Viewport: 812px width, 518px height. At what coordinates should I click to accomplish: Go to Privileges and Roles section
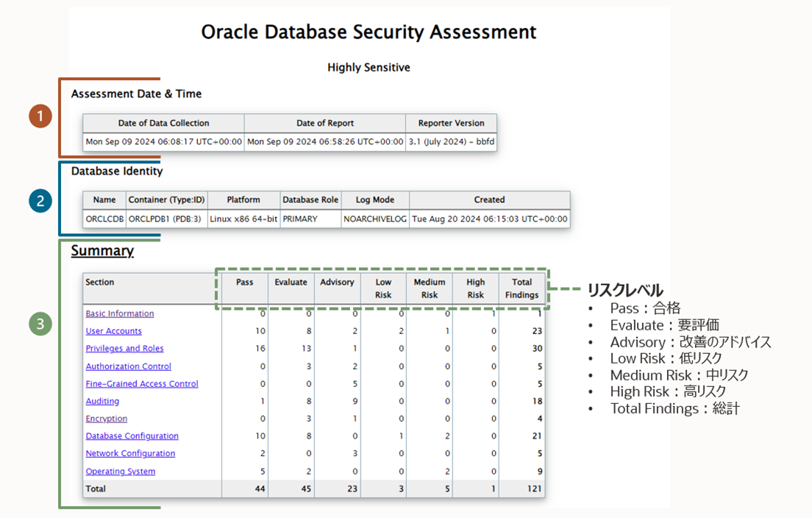(124, 349)
